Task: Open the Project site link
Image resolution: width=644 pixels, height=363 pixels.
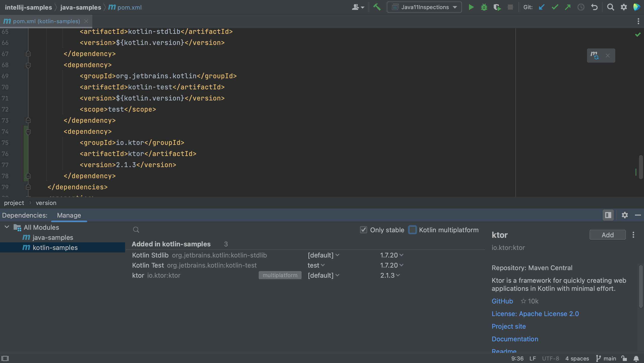Action: pos(509,326)
